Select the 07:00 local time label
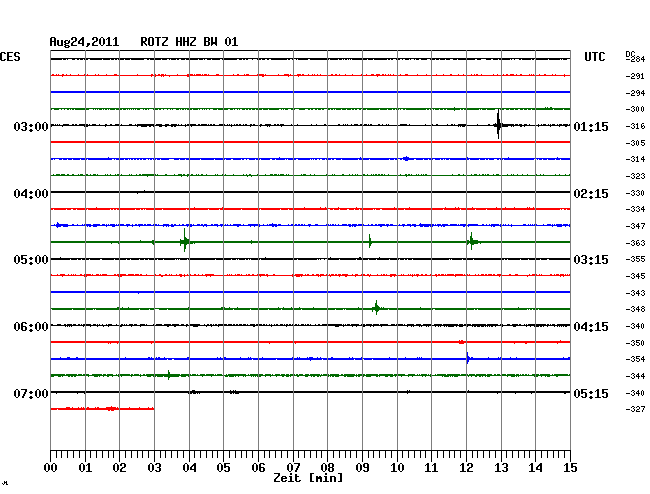This screenshot has width=650, height=494. click(x=31, y=393)
